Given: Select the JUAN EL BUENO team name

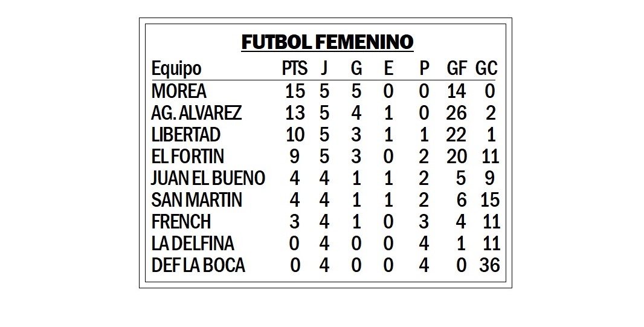Looking at the screenshot, I should [x=208, y=178].
